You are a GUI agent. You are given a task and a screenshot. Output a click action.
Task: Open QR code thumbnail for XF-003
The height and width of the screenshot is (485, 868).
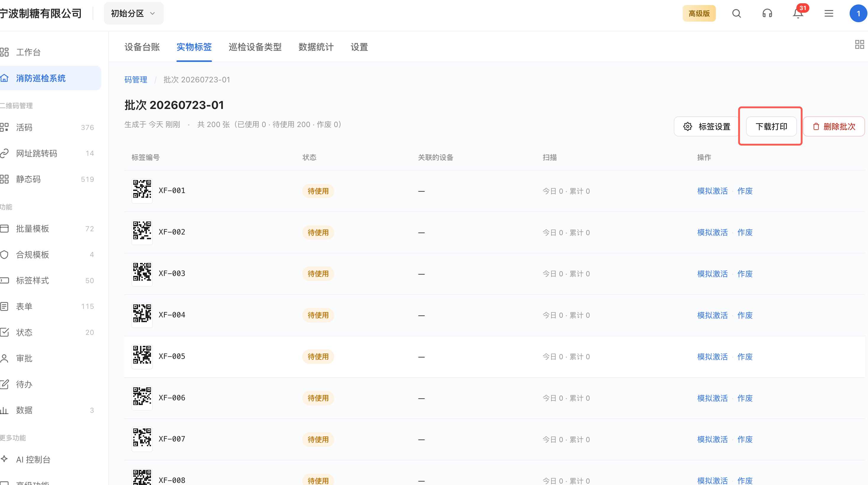point(142,274)
